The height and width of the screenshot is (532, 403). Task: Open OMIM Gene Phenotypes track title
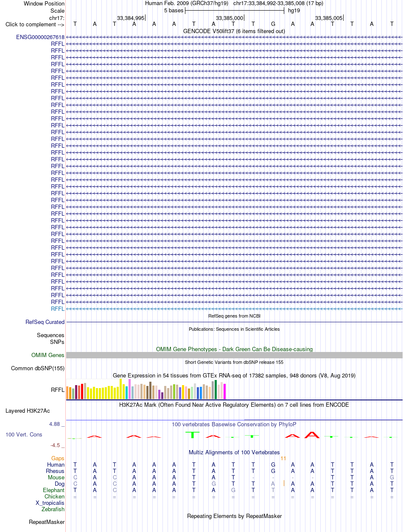pos(234,349)
